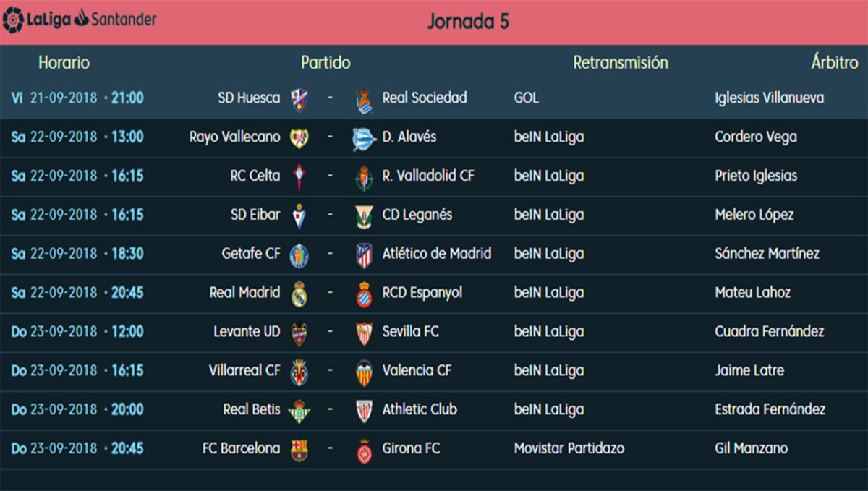
Task: Click the Retransmisión column header
Action: [621, 63]
